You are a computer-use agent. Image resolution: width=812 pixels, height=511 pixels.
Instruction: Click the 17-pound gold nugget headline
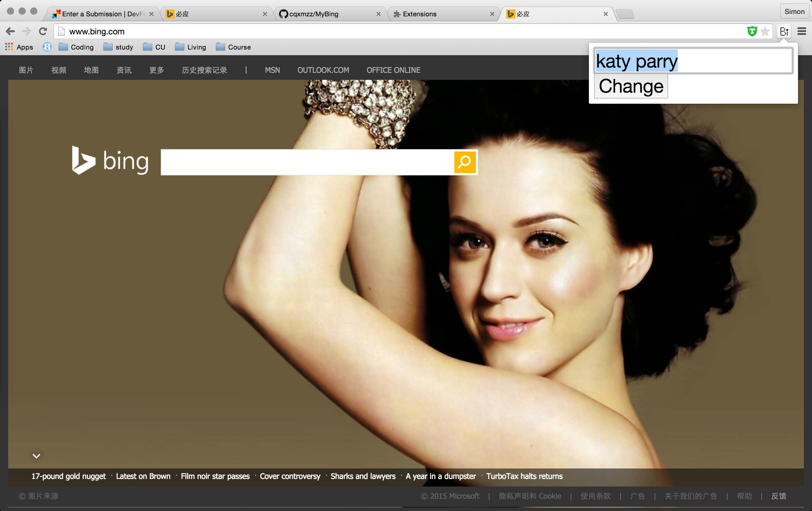(68, 476)
